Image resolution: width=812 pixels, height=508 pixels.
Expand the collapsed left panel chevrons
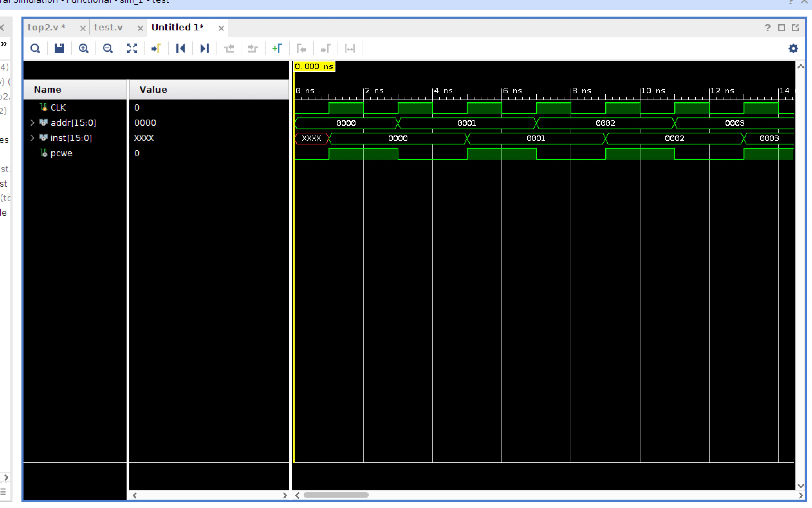[x=4, y=44]
